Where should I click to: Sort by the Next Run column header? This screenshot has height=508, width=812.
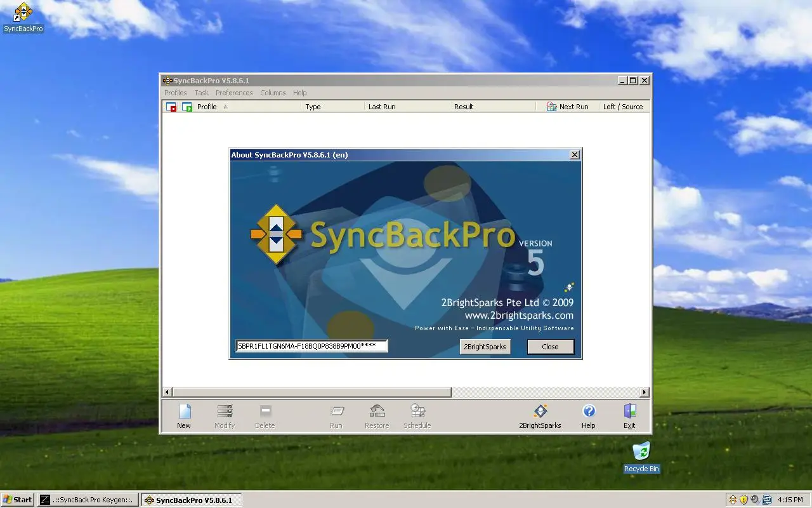pos(568,107)
